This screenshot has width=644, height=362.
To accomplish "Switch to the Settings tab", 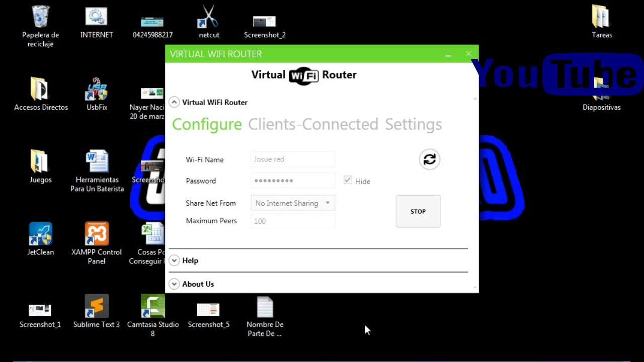I will pos(413,124).
